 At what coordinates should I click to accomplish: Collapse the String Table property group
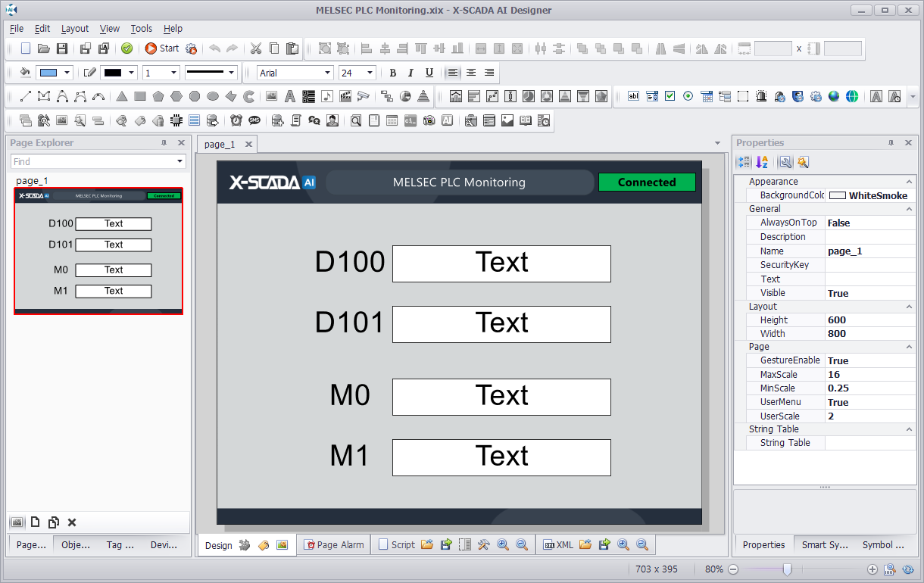click(x=909, y=429)
